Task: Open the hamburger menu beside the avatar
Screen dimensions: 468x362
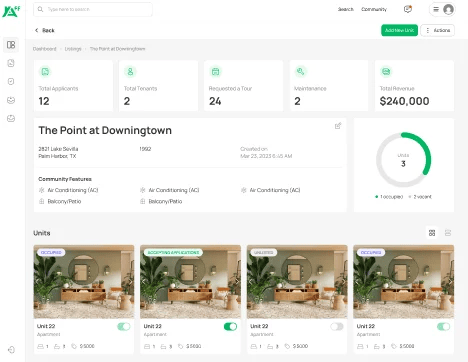Action: [436, 9]
